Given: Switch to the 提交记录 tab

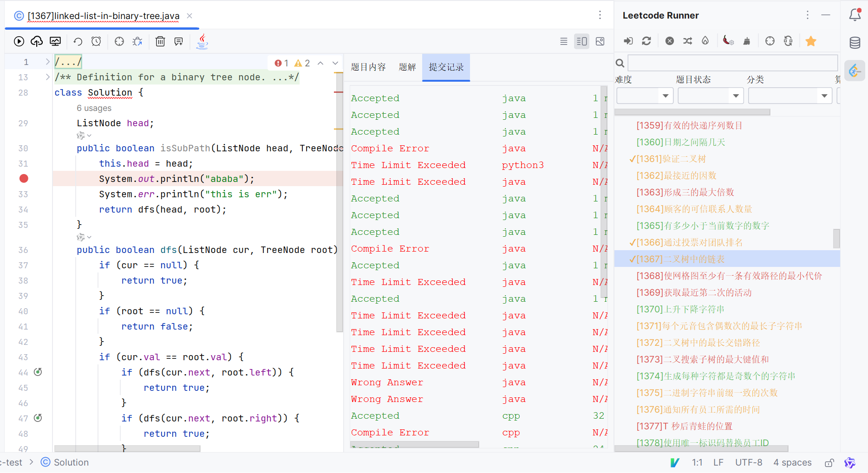Looking at the screenshot, I should (446, 67).
